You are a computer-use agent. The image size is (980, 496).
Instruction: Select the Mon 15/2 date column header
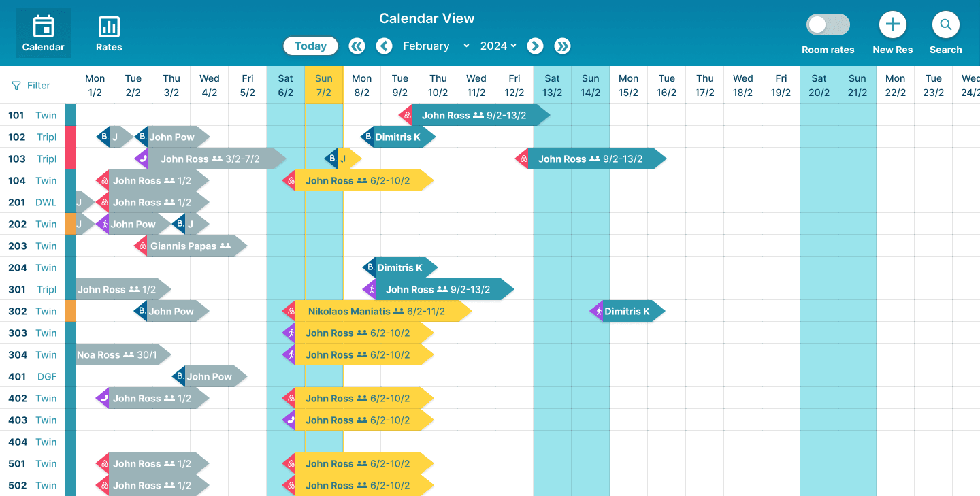coord(629,85)
